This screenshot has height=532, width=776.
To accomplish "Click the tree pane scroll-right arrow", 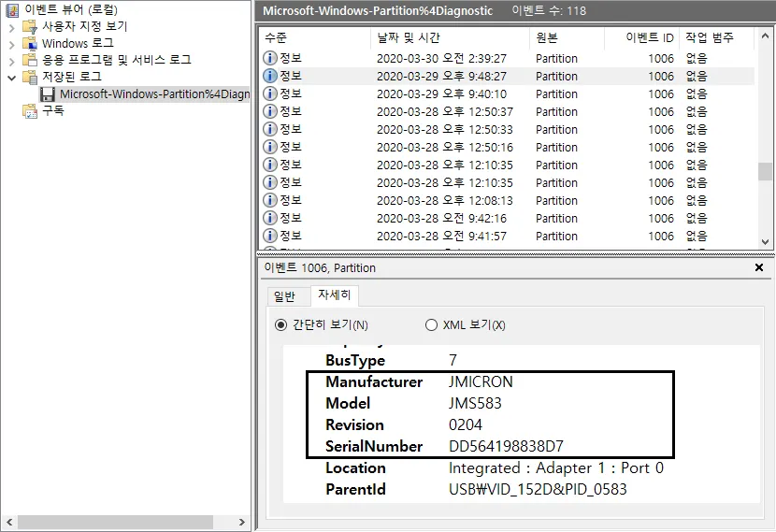I will pyautogui.click(x=241, y=522).
